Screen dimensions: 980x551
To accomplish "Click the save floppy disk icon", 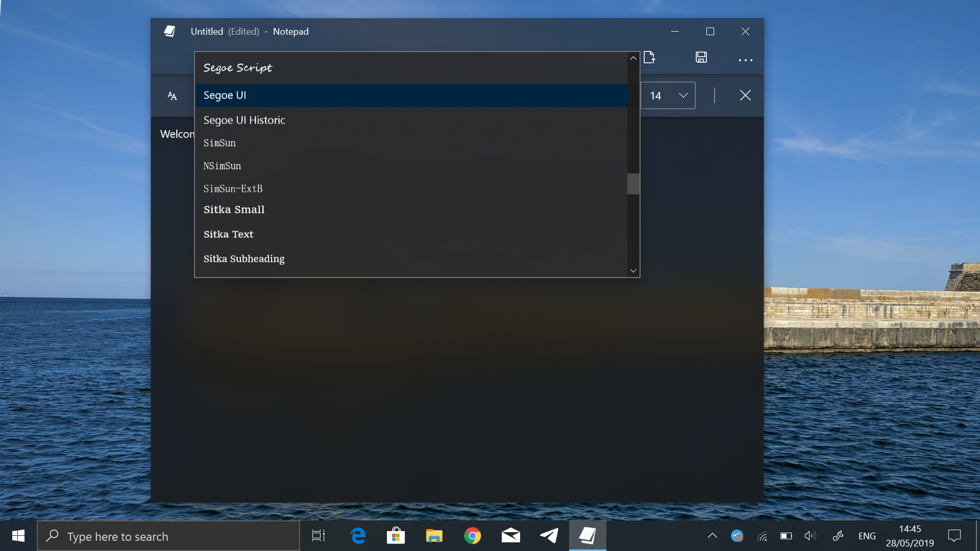I will (701, 58).
